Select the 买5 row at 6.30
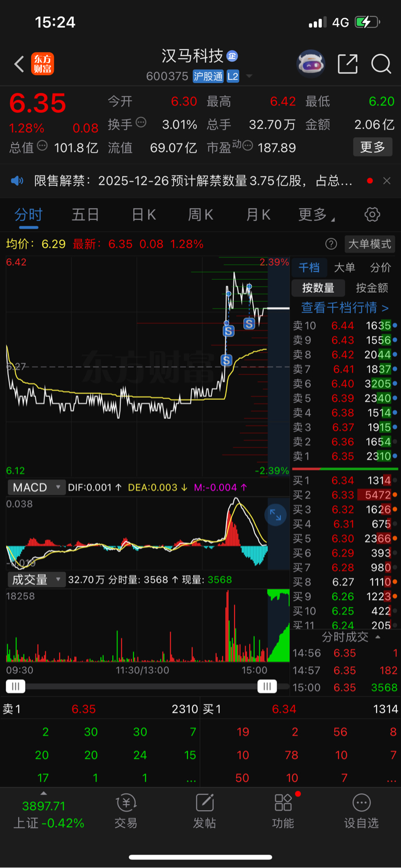401x868 pixels. pyautogui.click(x=345, y=539)
